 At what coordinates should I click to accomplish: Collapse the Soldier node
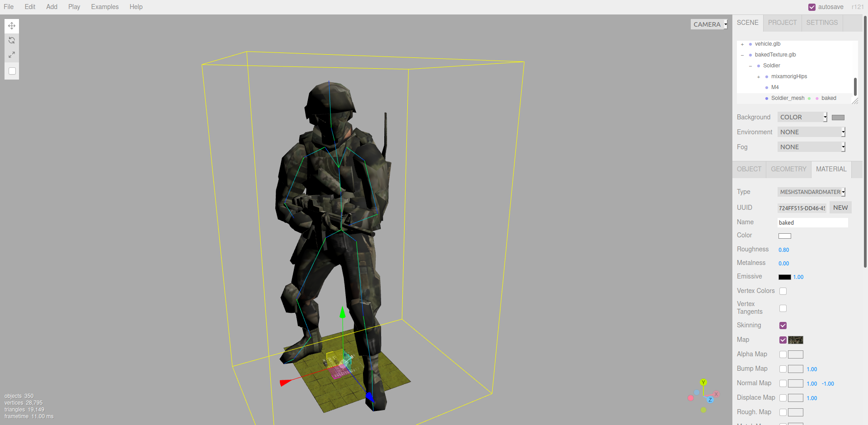pos(750,66)
